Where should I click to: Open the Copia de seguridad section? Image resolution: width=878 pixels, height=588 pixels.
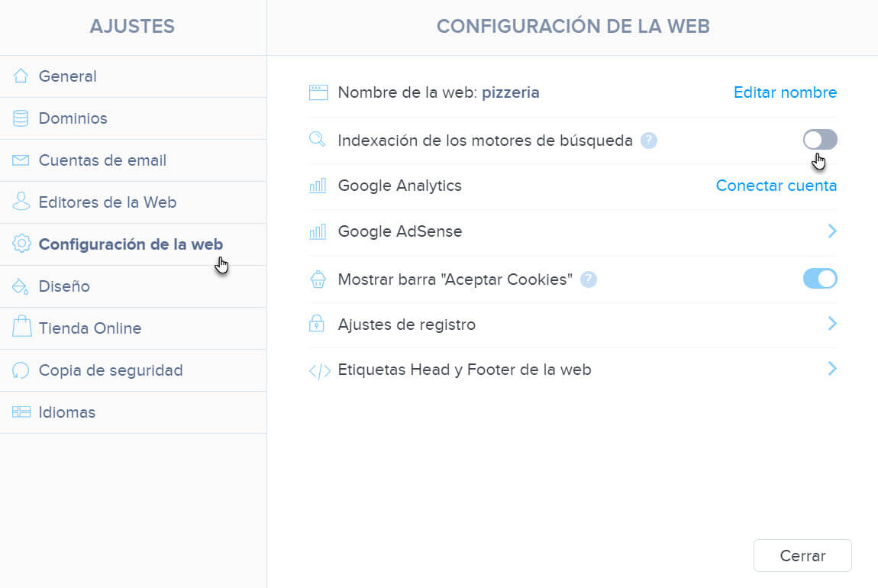110,370
